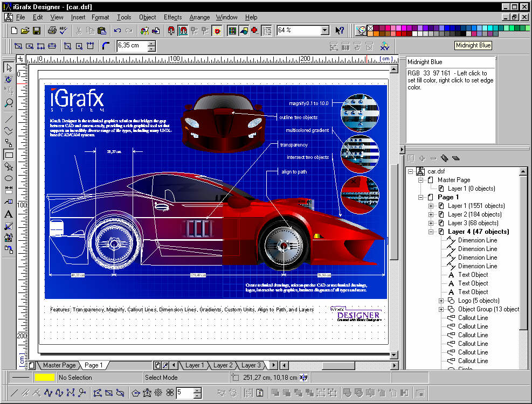Expand Layer 1 (1551 objects) node
532x404 pixels.
tap(431, 206)
